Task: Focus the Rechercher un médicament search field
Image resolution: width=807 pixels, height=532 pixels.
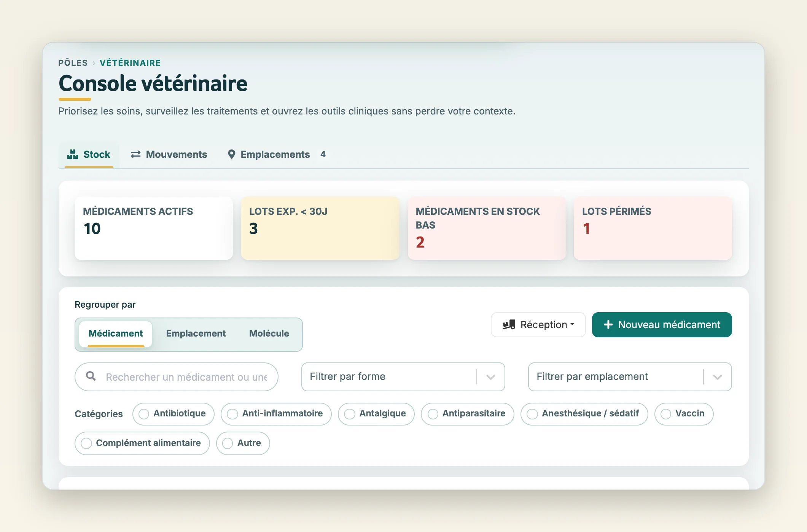Action: [x=177, y=377]
